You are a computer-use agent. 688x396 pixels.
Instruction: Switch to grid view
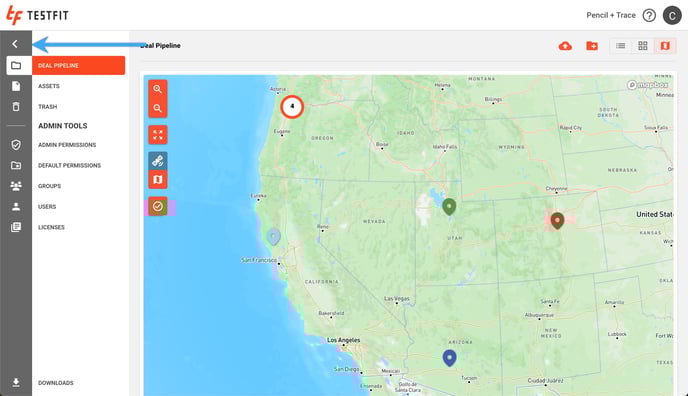[x=643, y=46]
